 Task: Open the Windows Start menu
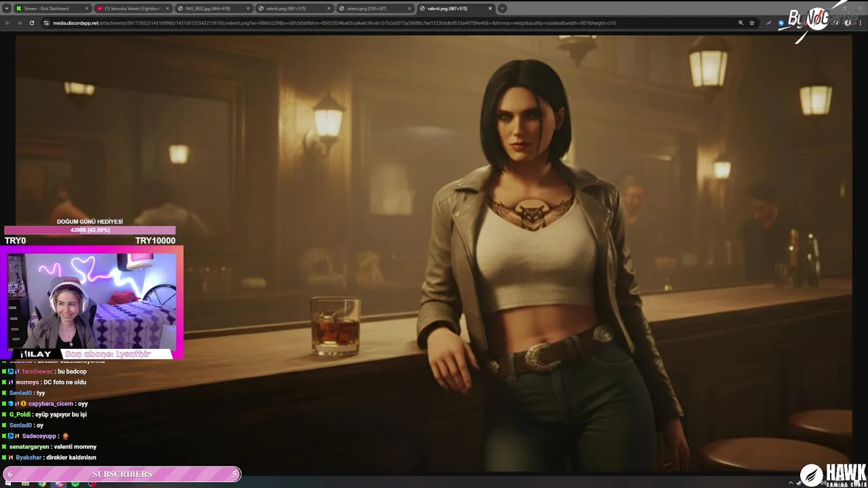(x=8, y=483)
